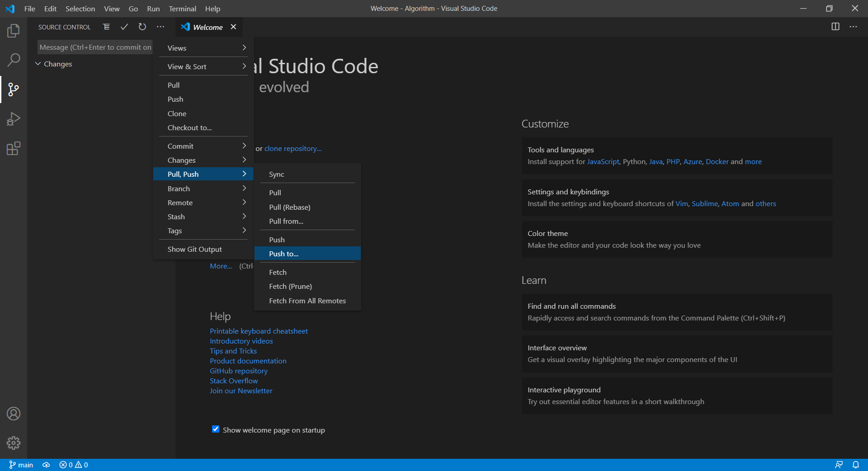The height and width of the screenshot is (471, 868).
Task: Click the commit checkmark icon
Action: coord(124,27)
